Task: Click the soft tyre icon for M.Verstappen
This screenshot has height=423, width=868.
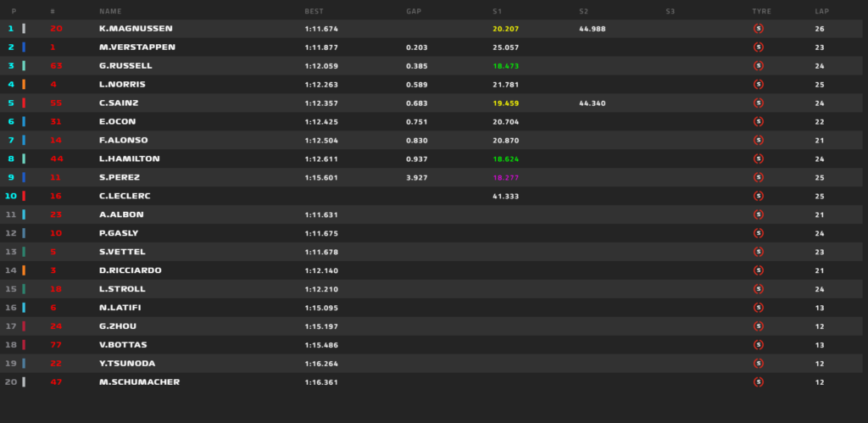Action: (758, 47)
